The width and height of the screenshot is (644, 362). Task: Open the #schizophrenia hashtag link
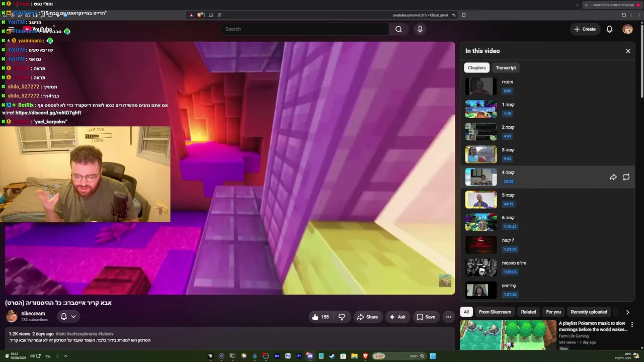[82, 334]
